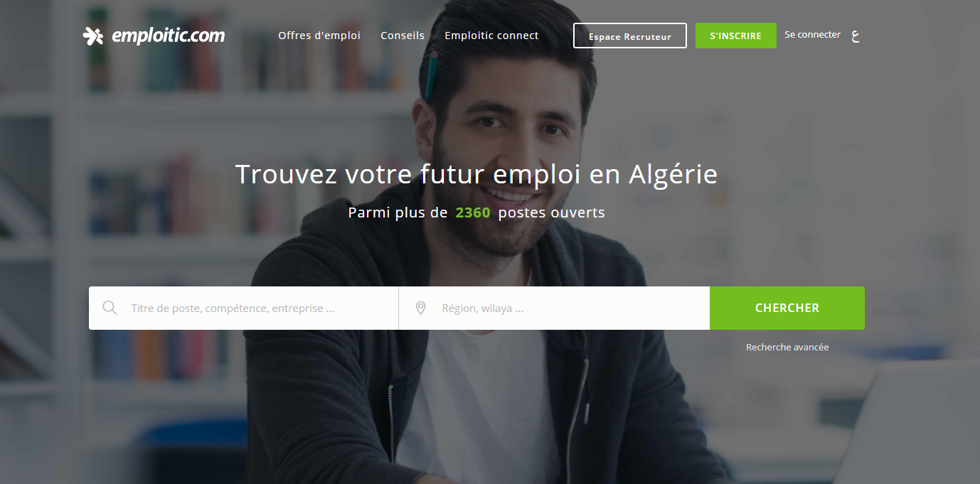Open the emploitic.com wordmark home link

pyautogui.click(x=169, y=36)
